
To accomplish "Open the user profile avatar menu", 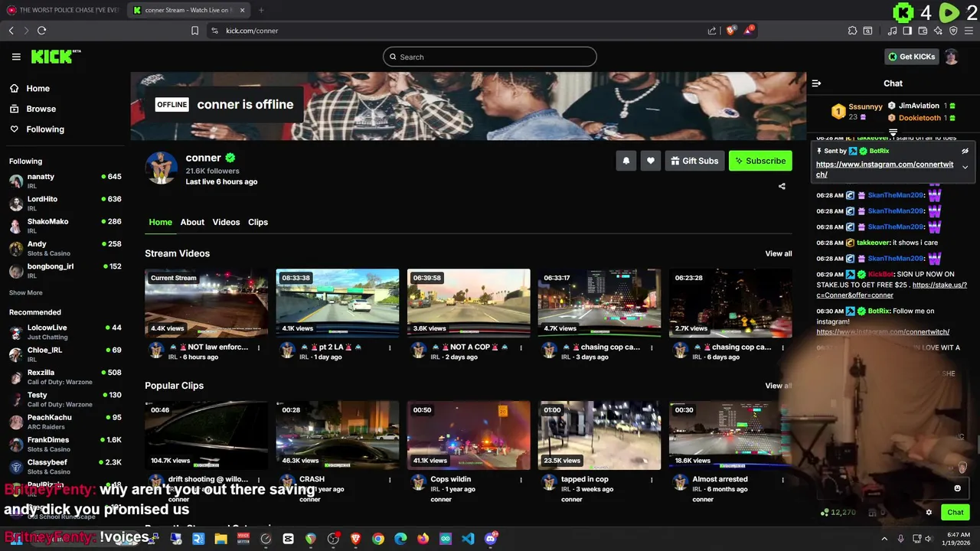I will (x=951, y=57).
